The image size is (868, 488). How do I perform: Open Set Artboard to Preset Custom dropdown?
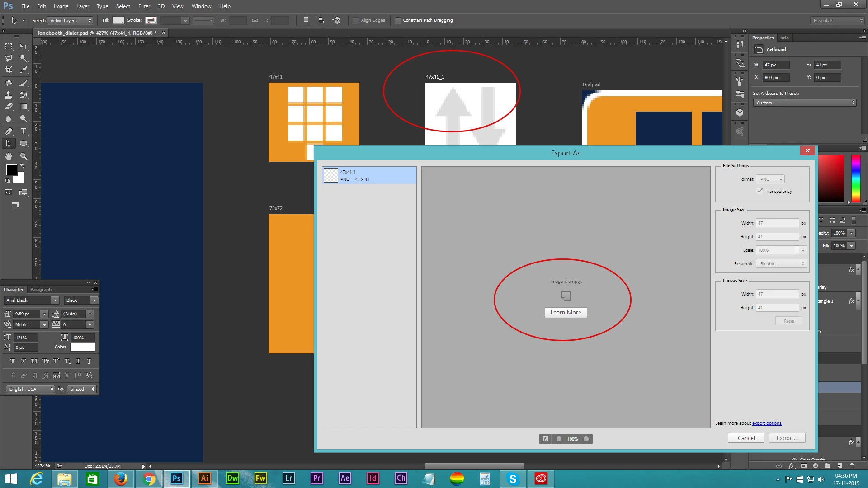pos(805,103)
